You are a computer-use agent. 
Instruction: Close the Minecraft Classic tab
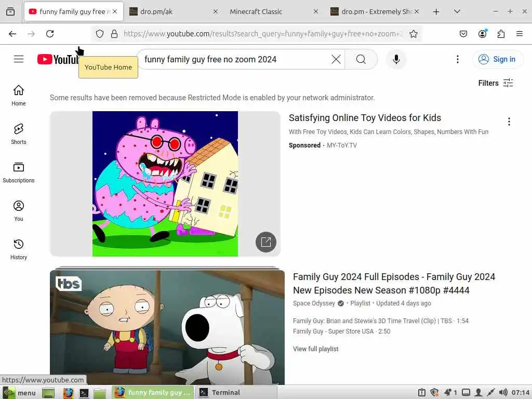click(315, 11)
